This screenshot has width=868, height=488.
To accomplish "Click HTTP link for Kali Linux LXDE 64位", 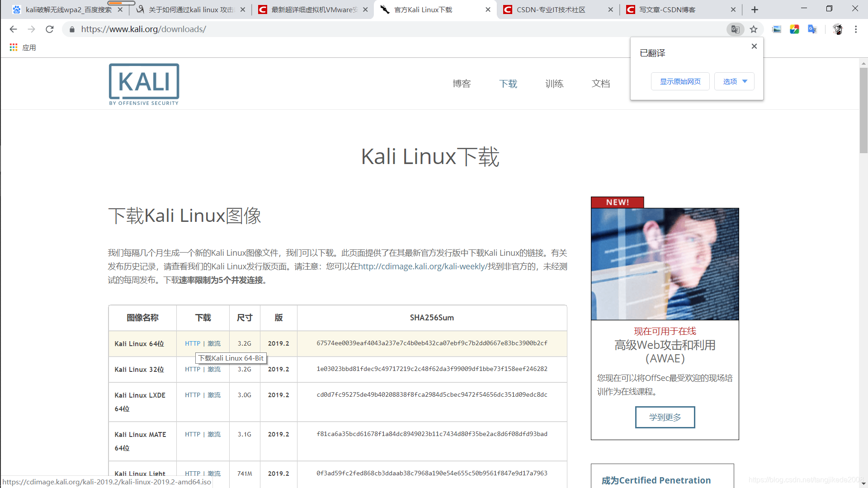I will point(193,395).
